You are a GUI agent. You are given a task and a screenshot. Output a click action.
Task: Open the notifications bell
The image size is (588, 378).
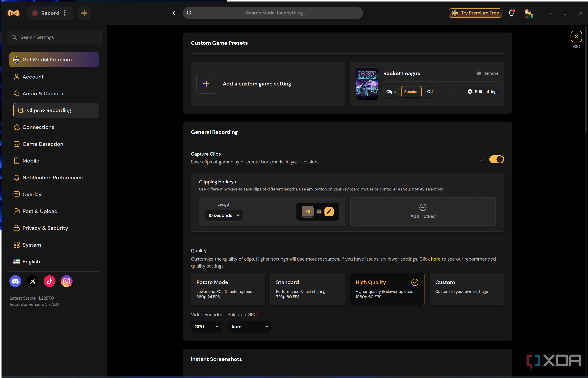pos(512,13)
